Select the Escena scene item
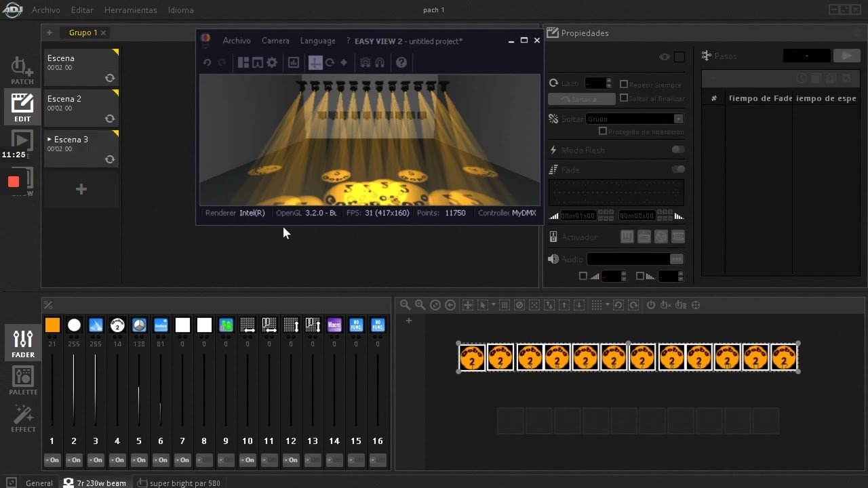 coord(81,67)
